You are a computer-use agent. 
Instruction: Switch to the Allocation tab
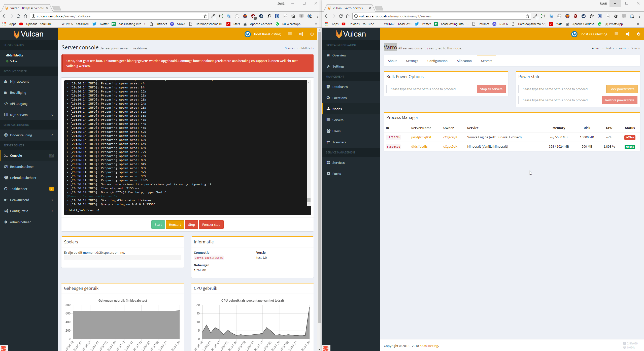(464, 61)
